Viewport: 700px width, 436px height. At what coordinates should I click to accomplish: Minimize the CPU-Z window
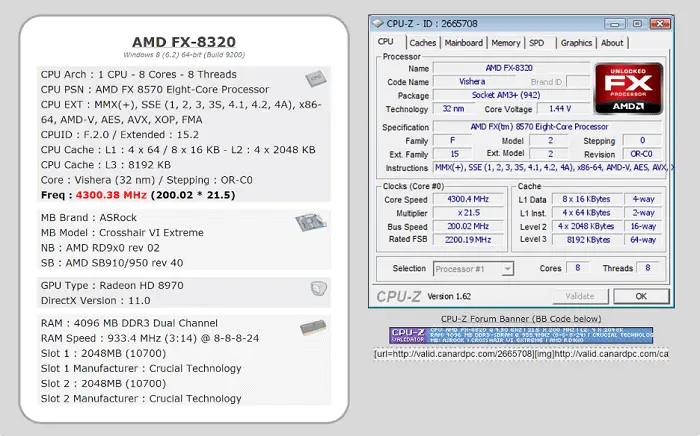pyautogui.click(x=615, y=24)
